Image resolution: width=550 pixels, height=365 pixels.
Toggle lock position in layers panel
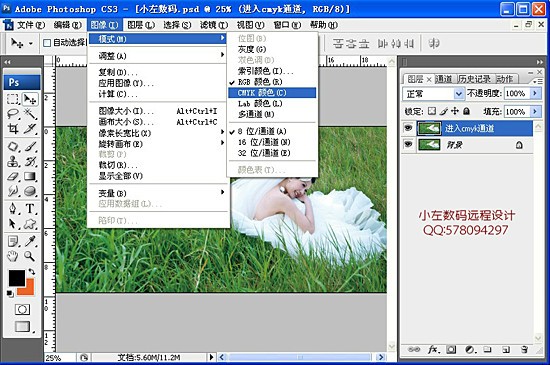(x=455, y=111)
